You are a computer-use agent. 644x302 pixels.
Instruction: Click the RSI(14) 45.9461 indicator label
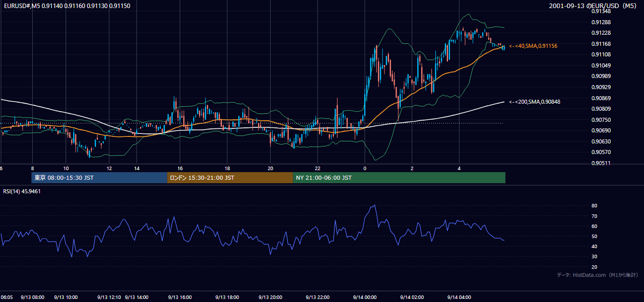coord(22,191)
